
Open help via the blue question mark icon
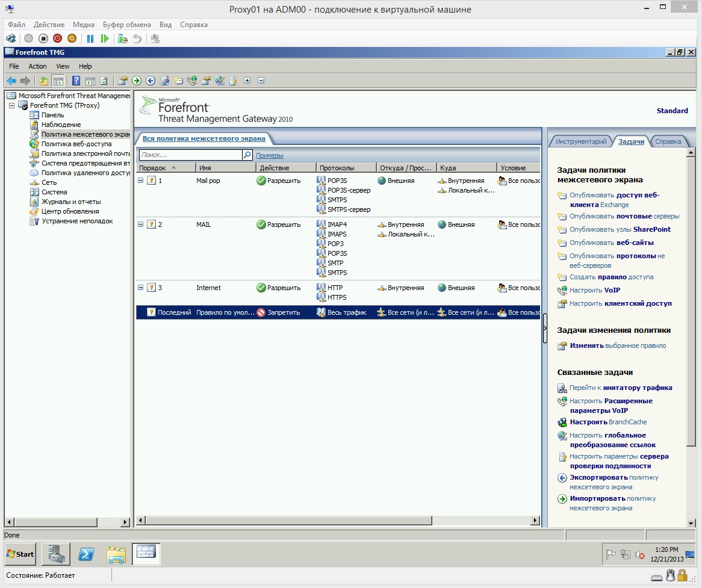pos(76,81)
